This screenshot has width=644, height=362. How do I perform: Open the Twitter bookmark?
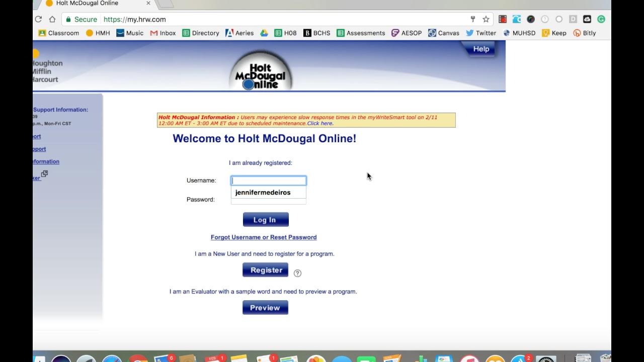pyautogui.click(x=481, y=33)
